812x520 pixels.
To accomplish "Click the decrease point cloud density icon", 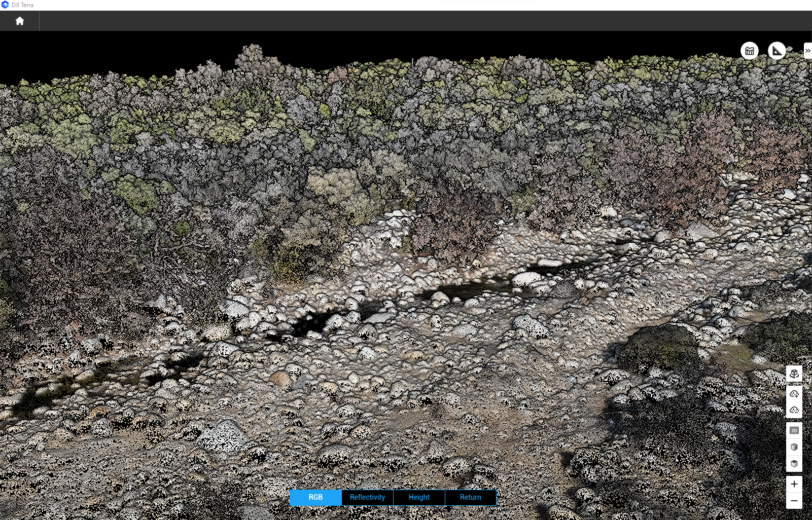I will coord(794,408).
